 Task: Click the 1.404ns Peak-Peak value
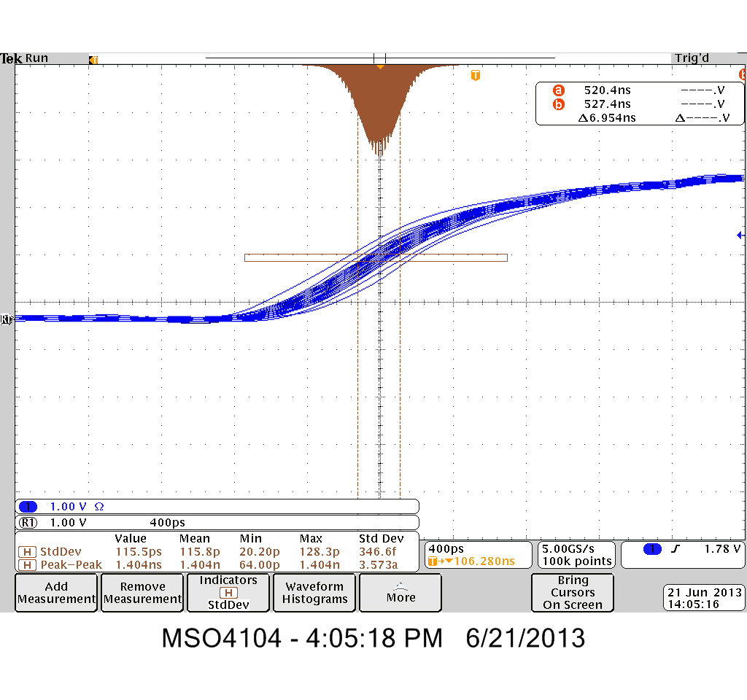point(139,565)
